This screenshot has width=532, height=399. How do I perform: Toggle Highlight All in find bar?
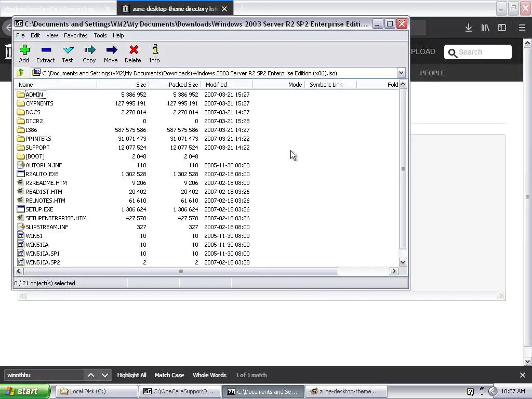point(131,375)
